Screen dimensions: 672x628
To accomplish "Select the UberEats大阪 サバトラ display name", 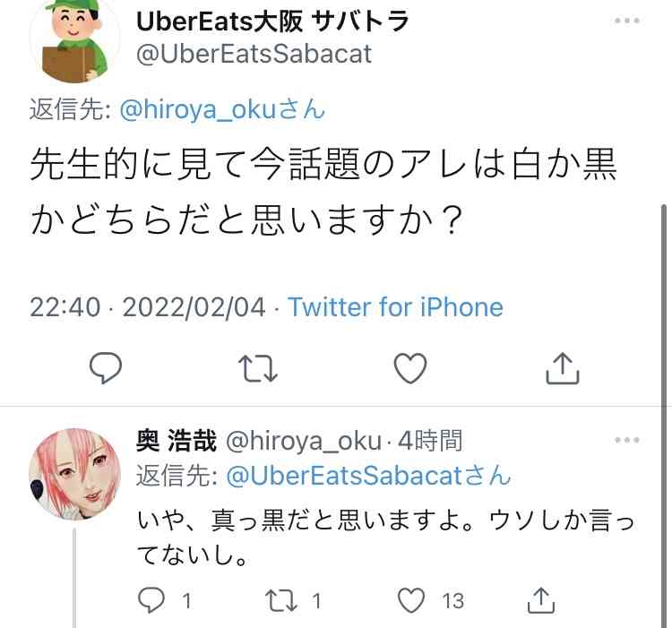I will [x=272, y=21].
